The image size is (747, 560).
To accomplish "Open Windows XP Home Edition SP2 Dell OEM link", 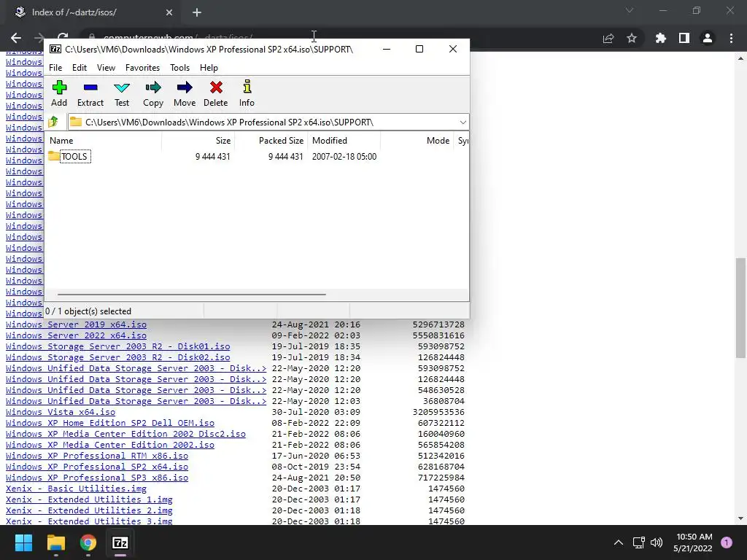I will click(110, 423).
